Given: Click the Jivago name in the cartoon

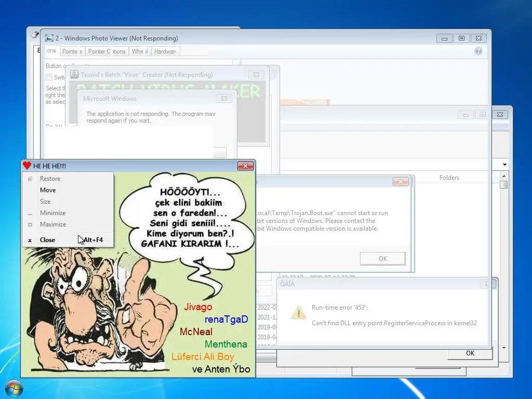Looking at the screenshot, I should [198, 307].
